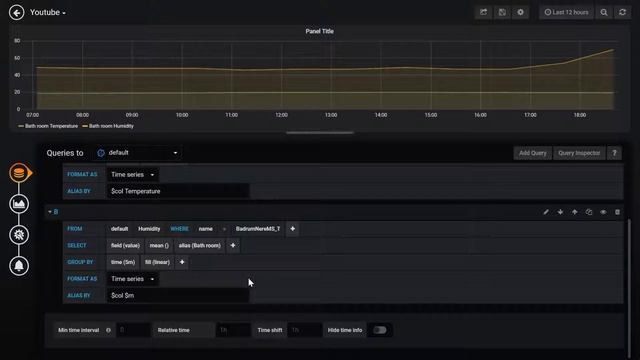Click the Humidity measurement segment
This screenshot has width=640, height=360.
click(x=149, y=229)
